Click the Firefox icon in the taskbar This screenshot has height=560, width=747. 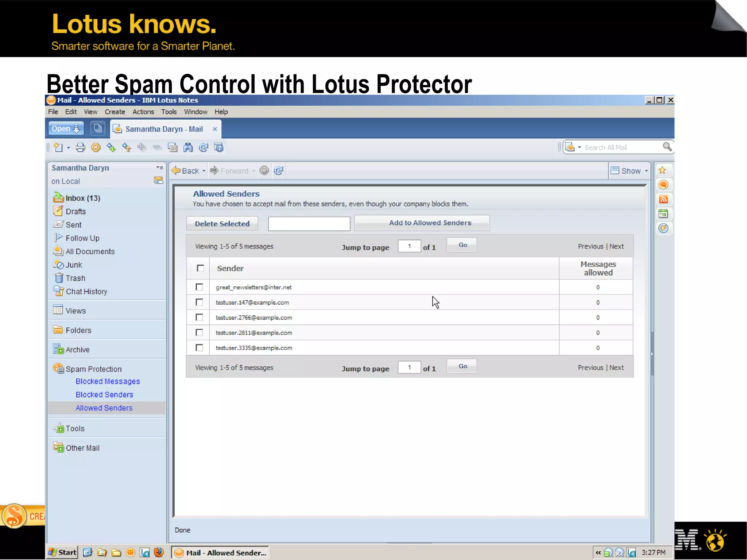tap(159, 552)
